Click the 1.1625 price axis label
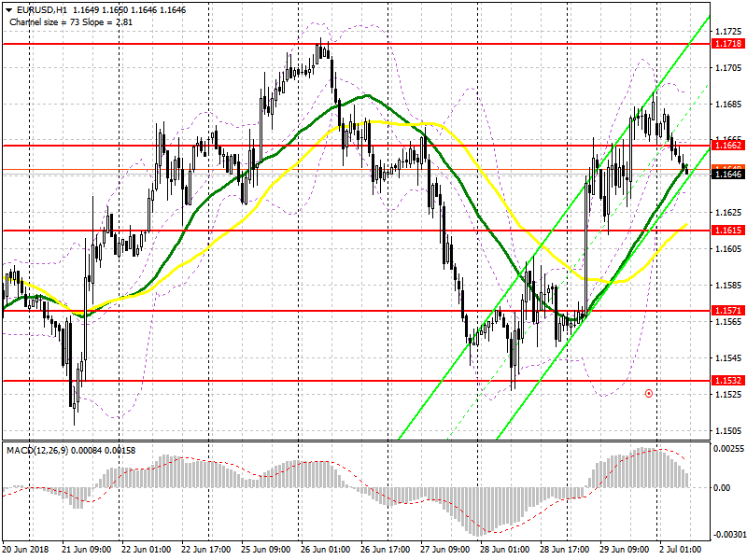The height and width of the screenshot is (560, 747). [728, 213]
